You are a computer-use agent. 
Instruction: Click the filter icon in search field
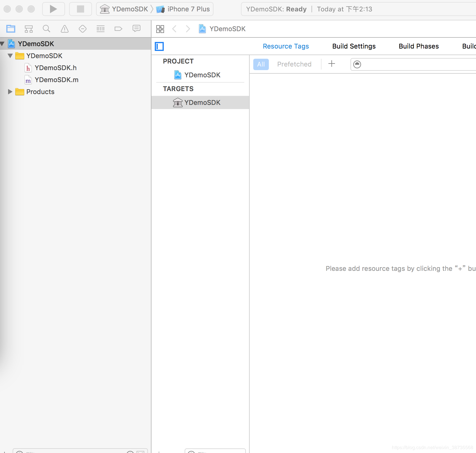click(x=357, y=64)
